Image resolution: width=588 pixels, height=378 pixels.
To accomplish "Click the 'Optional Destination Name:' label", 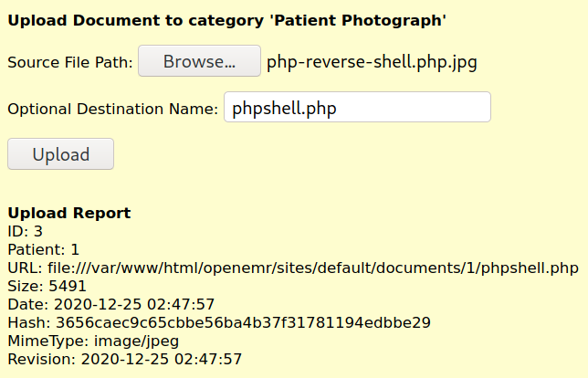I will 112,109.
